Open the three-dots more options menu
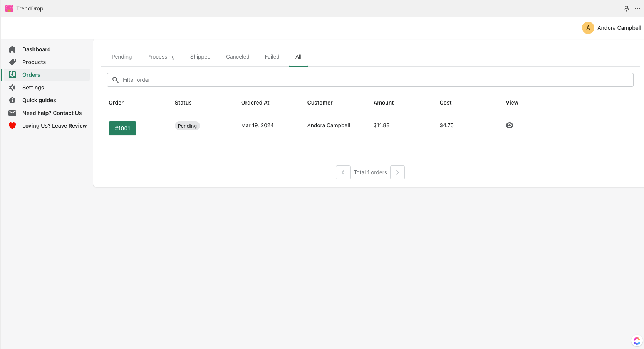Viewport: 644px width, 349px height. [x=637, y=8]
